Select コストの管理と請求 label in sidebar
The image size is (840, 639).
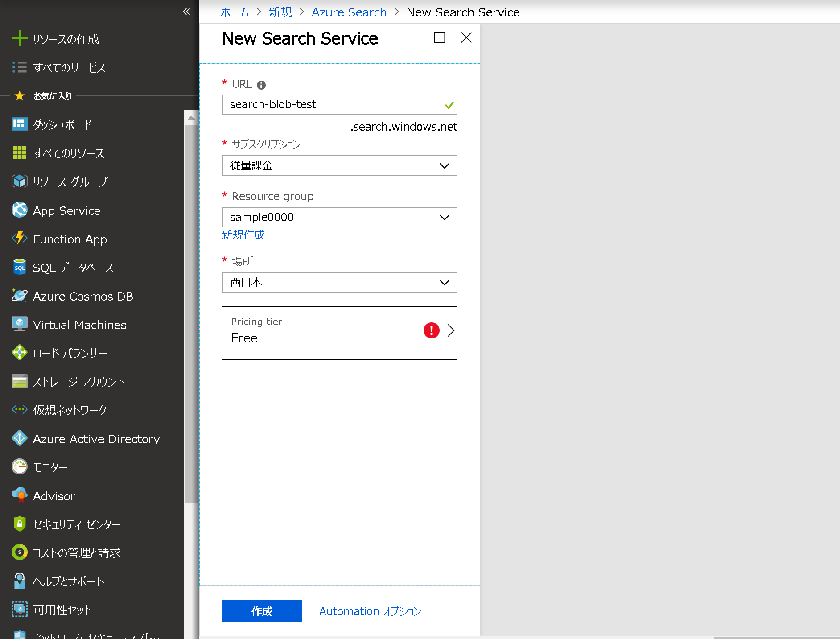[x=77, y=553]
